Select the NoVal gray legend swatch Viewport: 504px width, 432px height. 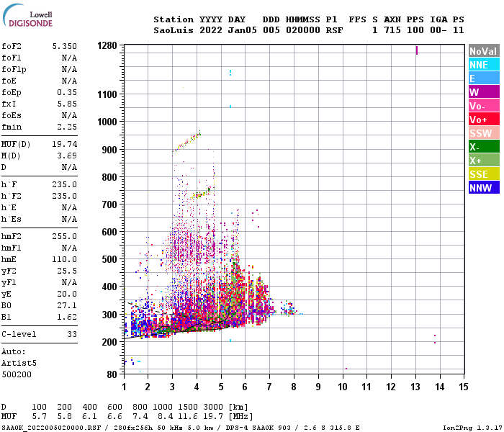[484, 51]
